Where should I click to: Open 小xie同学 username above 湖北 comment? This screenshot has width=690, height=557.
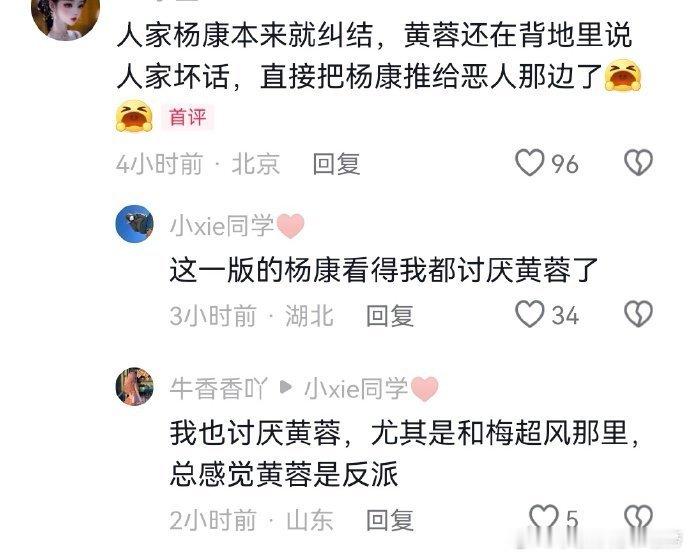(x=222, y=226)
